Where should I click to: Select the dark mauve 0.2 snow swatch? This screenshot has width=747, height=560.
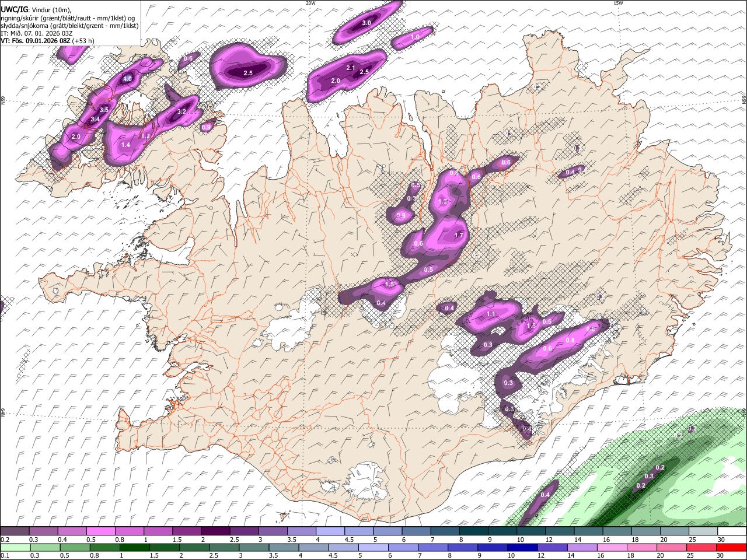(15, 531)
